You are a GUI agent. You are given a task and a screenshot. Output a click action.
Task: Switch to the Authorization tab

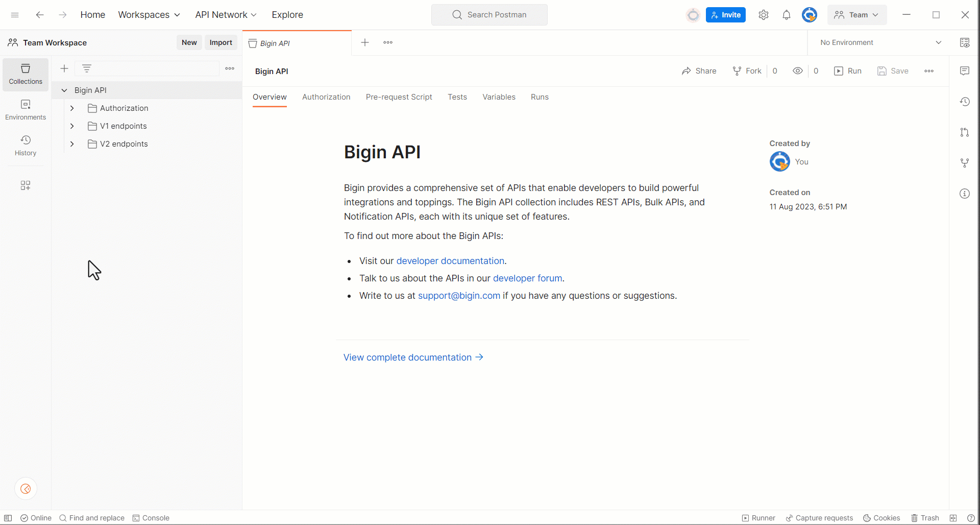[326, 97]
